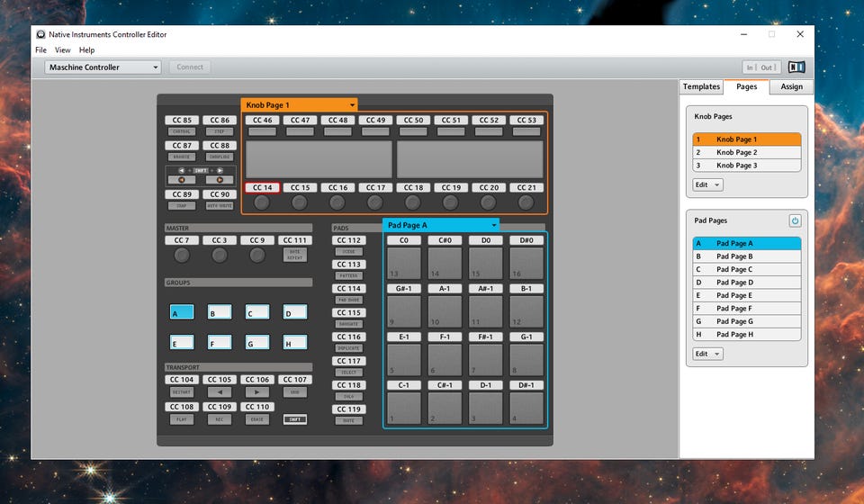Image resolution: width=864 pixels, height=504 pixels.
Task: Click the transport step-forward arrow under CC 106
Action: pos(257,392)
